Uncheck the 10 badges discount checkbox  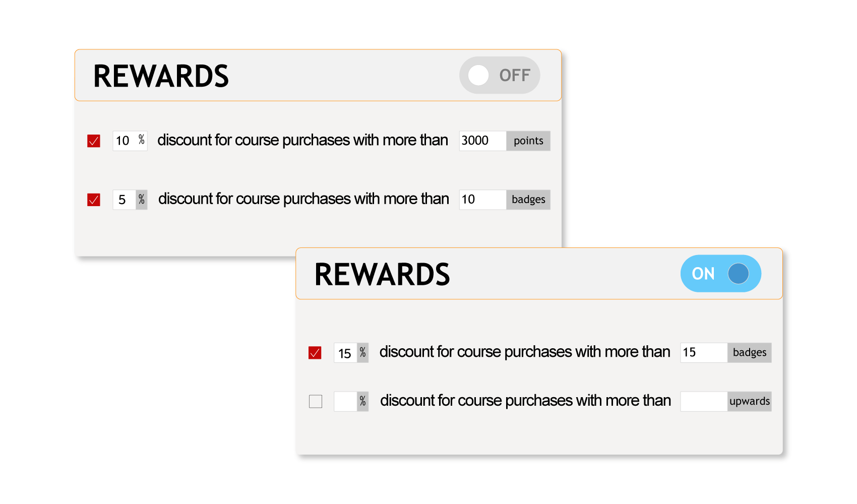[94, 200]
